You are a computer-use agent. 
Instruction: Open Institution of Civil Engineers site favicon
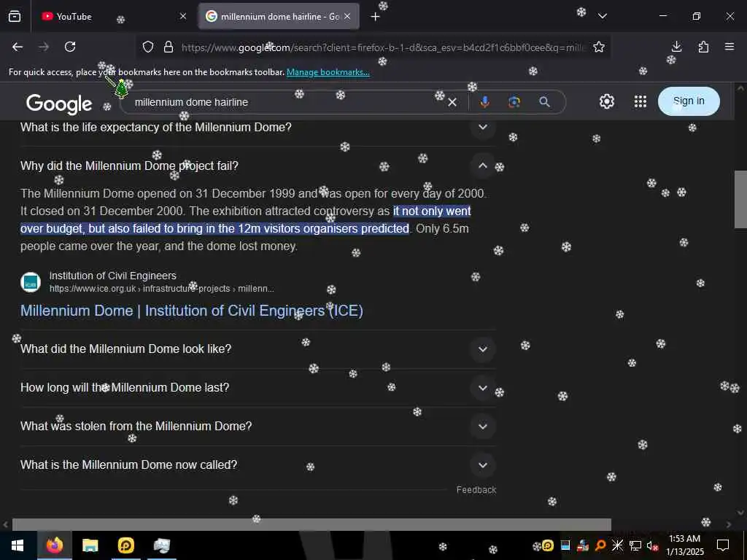click(x=31, y=282)
